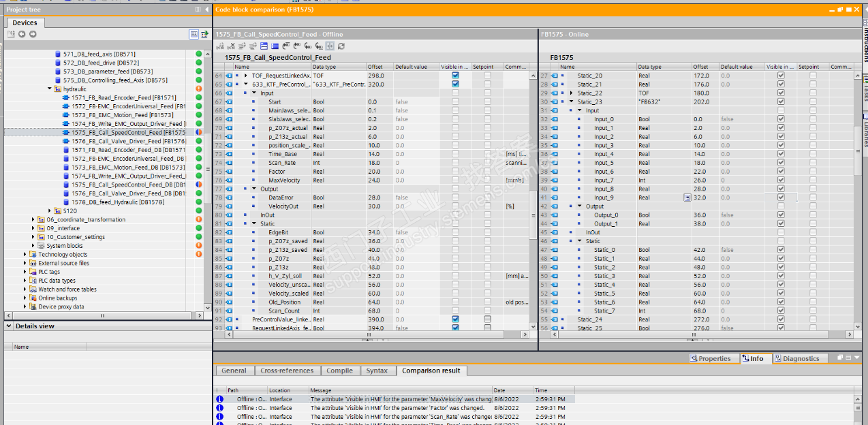Click the Watch and force tables icon
Screen dimensions: 868x425
click(33, 289)
